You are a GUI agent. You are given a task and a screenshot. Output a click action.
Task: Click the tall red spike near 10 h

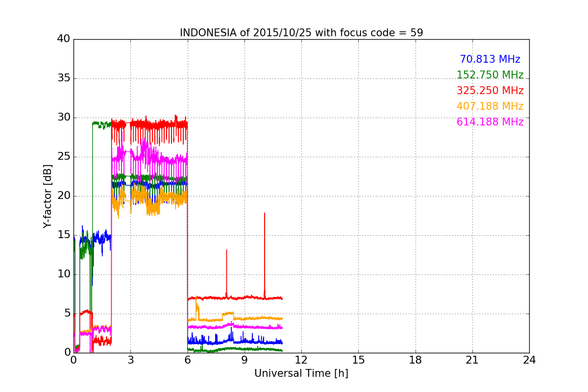click(265, 255)
